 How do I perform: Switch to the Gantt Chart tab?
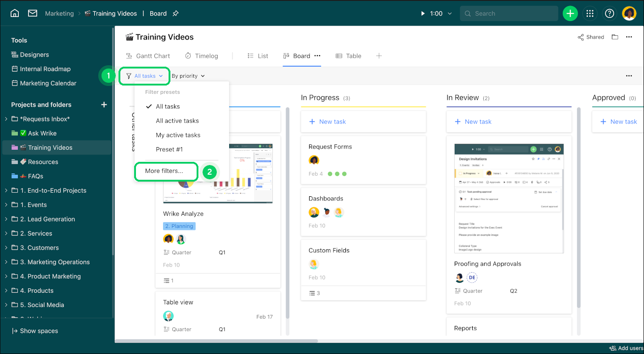pyautogui.click(x=147, y=56)
